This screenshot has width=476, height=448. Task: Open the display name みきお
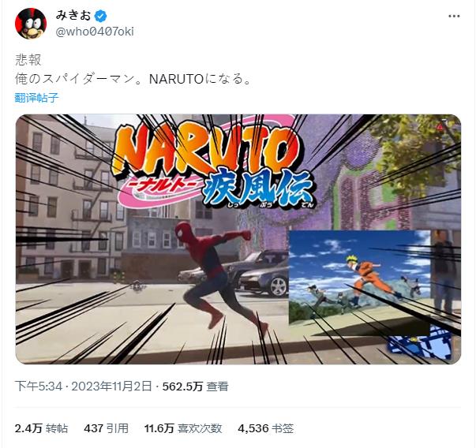click(x=73, y=16)
